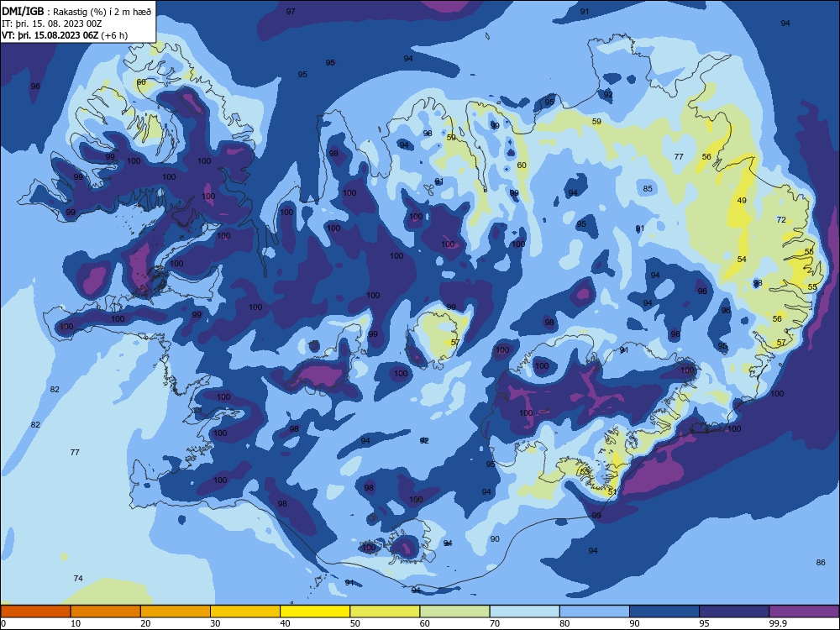Select the 10–20 orange legend swatch
Screen dimensions: 840x630
point(106,612)
